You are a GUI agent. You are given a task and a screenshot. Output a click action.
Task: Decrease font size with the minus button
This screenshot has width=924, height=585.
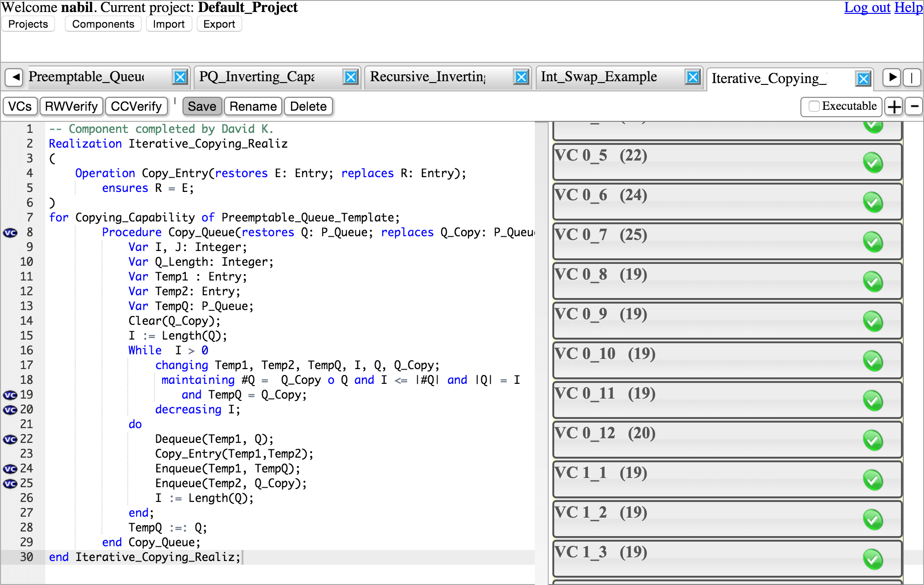click(x=913, y=107)
